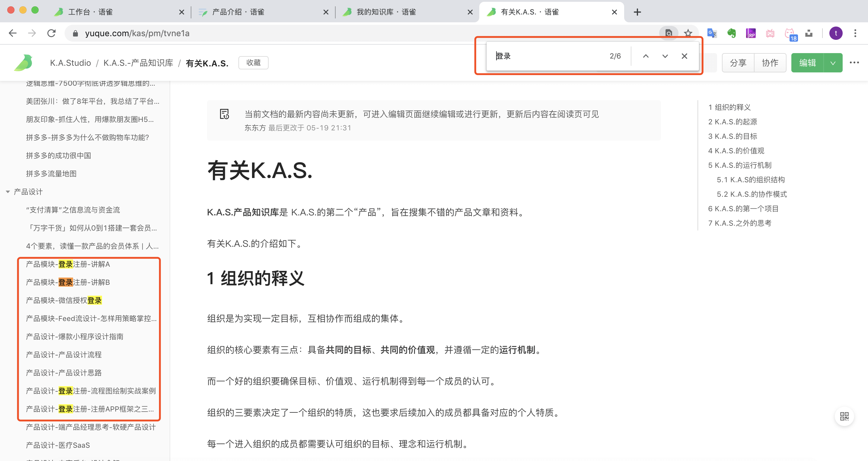Open dropdown arrow next to 编辑
868x461 pixels.
click(833, 63)
